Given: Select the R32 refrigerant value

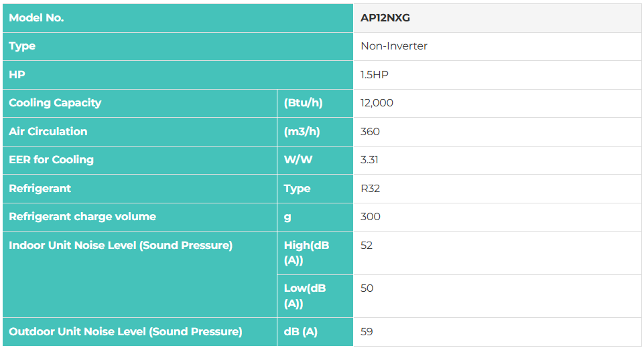Looking at the screenshot, I should (371, 189).
